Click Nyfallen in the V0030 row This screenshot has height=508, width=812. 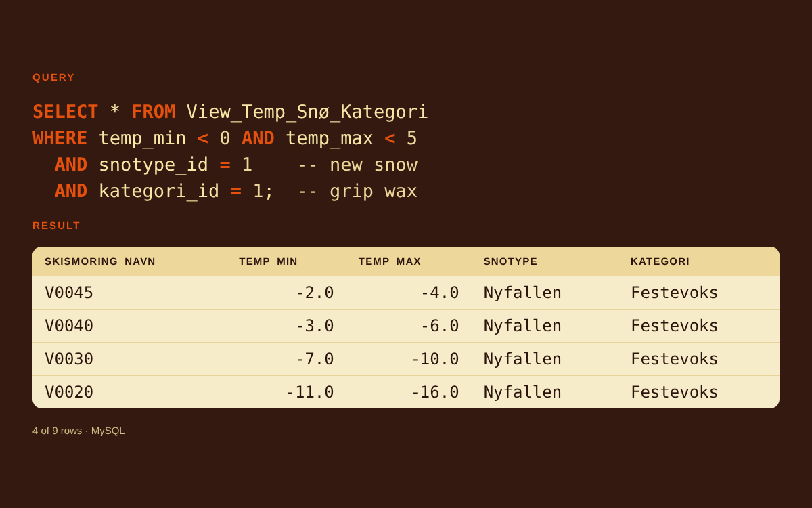[522, 359]
